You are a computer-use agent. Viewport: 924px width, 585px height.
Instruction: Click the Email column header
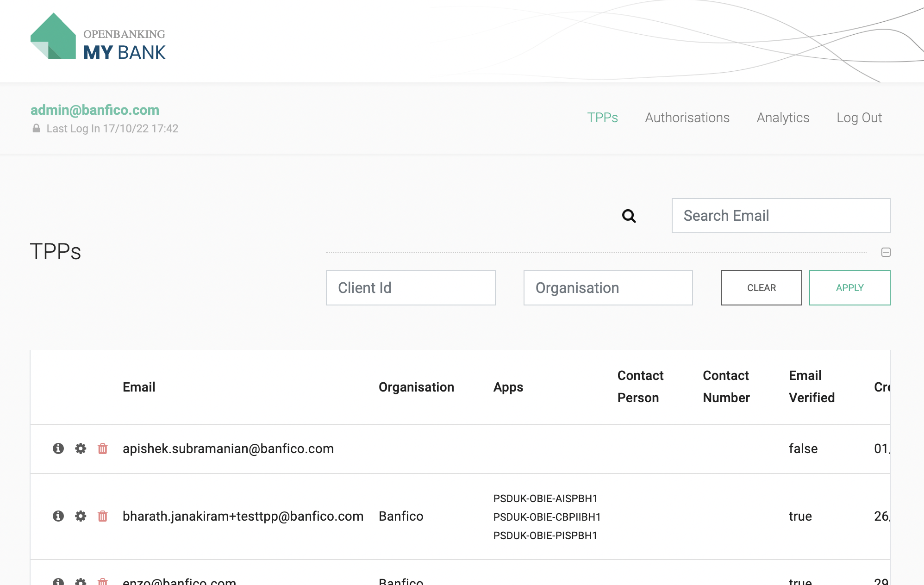(x=139, y=387)
